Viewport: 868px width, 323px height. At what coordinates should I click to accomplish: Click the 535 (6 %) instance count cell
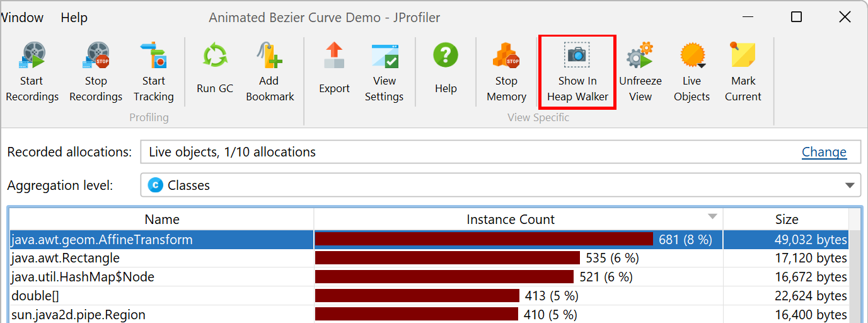[x=518, y=258]
